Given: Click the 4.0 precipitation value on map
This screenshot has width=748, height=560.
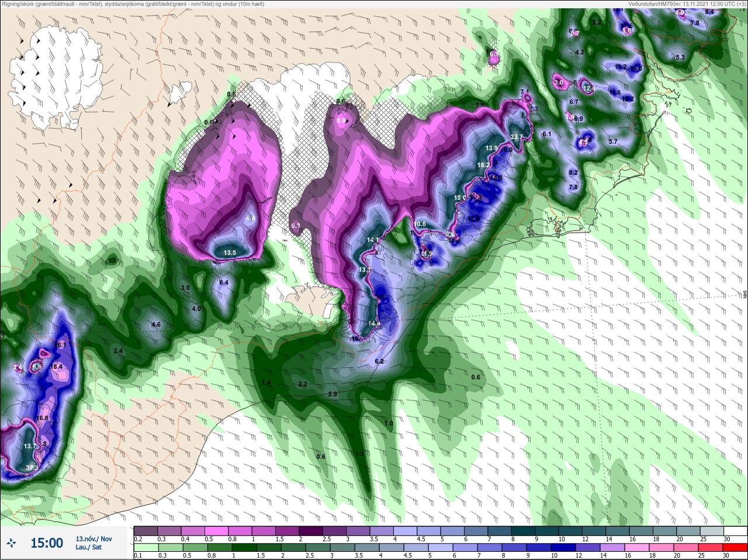Looking at the screenshot, I should point(196,309).
